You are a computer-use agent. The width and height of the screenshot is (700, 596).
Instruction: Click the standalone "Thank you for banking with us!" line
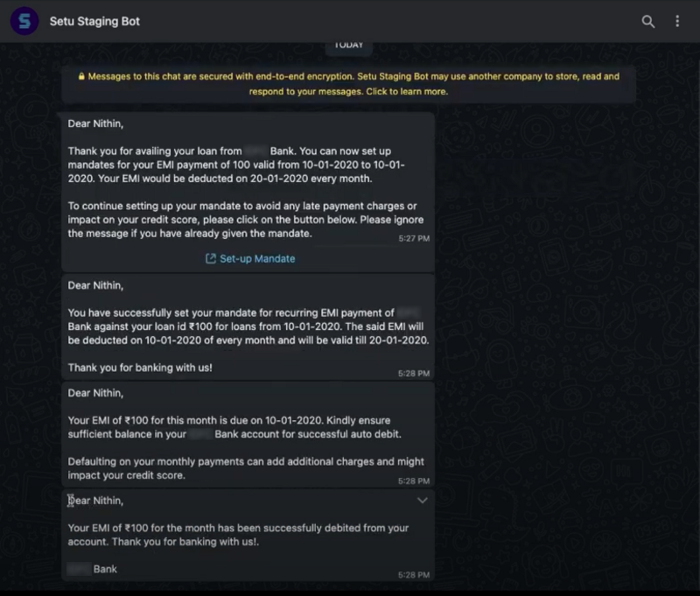140,368
